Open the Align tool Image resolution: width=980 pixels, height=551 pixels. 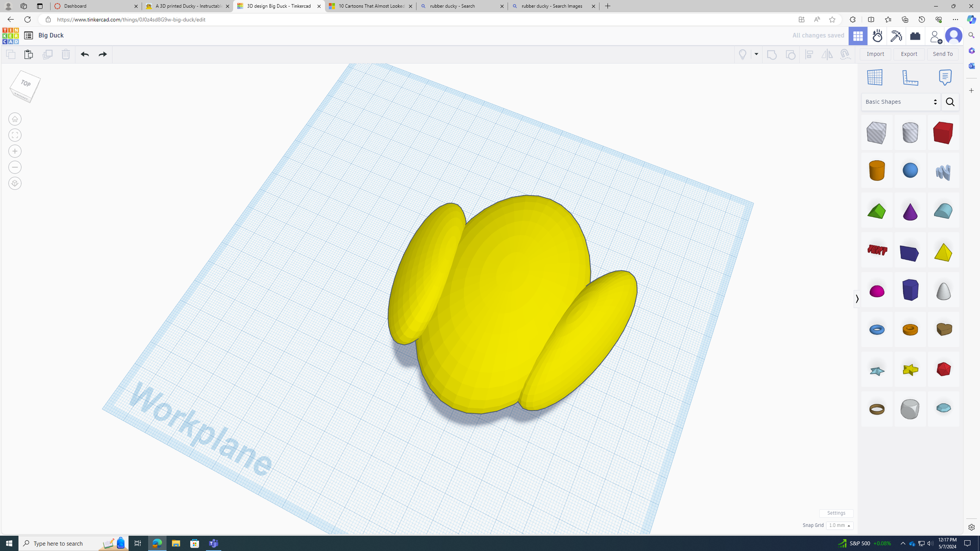pos(809,54)
